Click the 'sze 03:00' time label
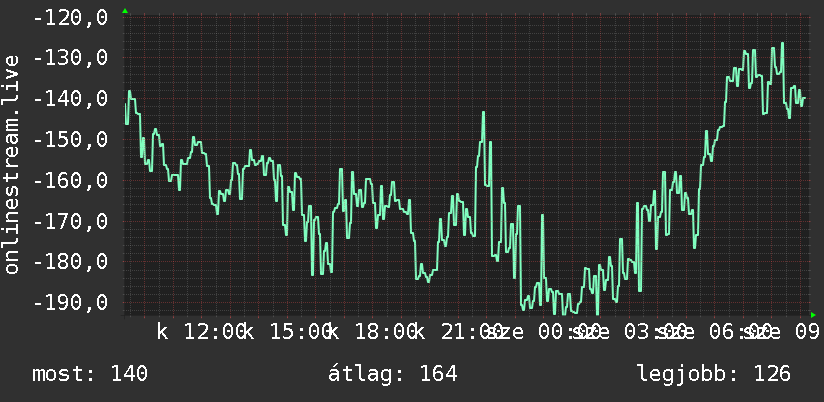 [628, 333]
